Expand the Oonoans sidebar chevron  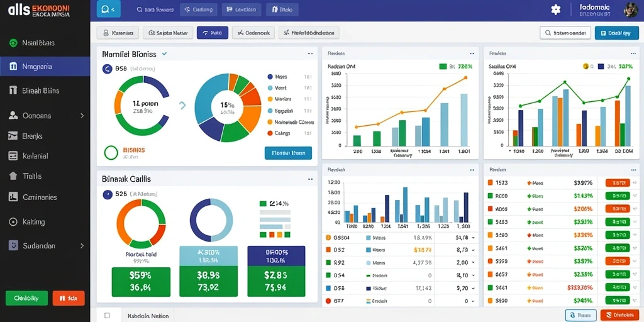(x=82, y=116)
